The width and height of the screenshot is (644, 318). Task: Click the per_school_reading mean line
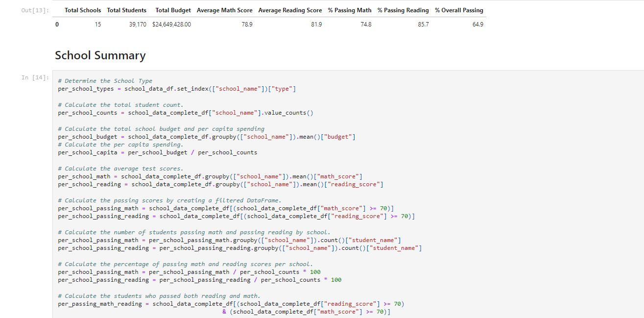click(220, 184)
